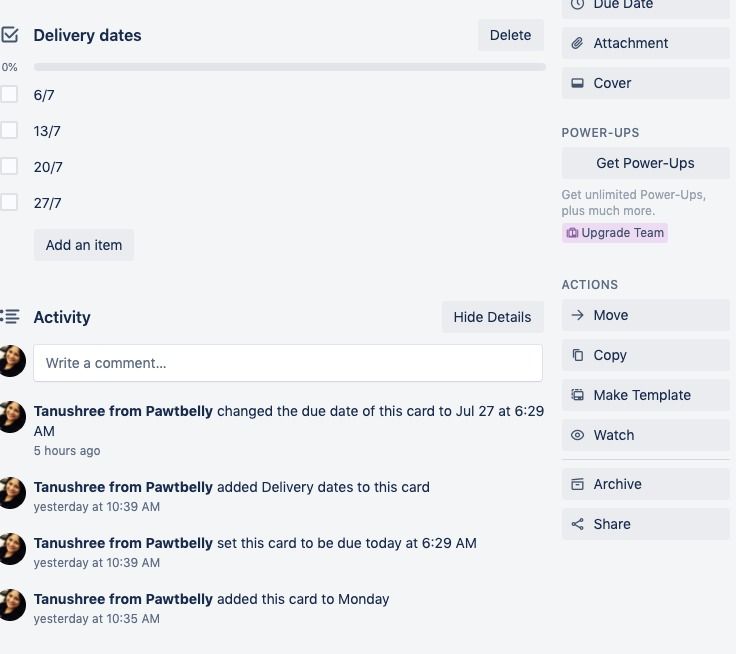Delete the Delivery dates checklist
This screenshot has width=736, height=654.
point(510,35)
